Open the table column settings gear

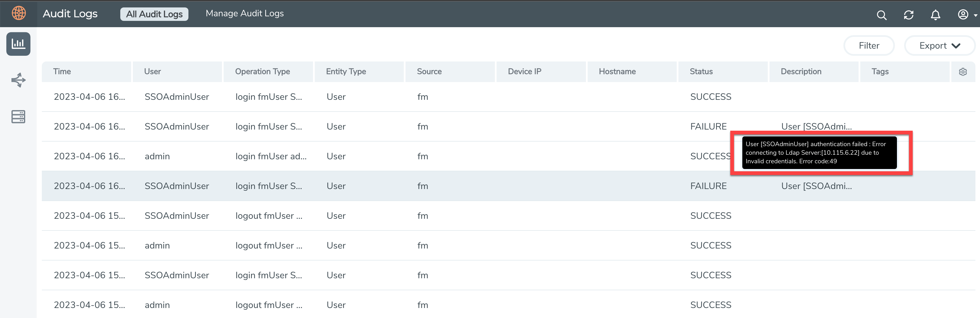[963, 72]
